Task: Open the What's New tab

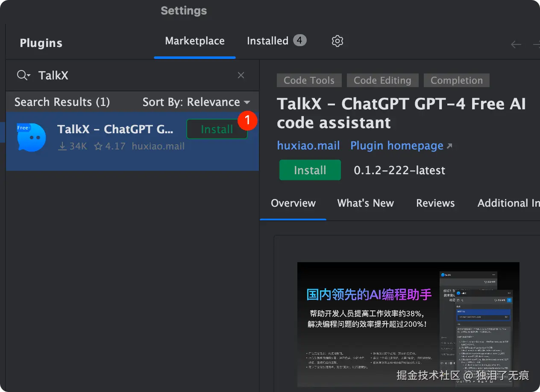Action: click(x=365, y=203)
